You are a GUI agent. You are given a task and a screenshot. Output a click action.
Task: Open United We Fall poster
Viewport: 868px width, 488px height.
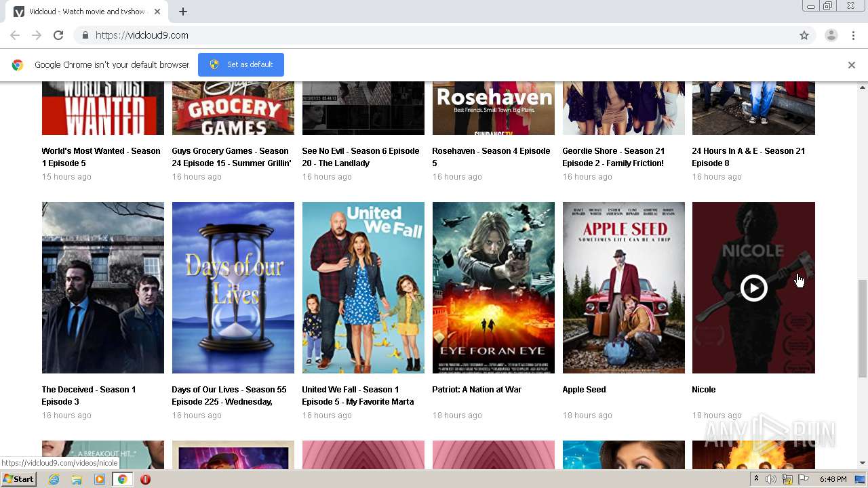click(363, 287)
